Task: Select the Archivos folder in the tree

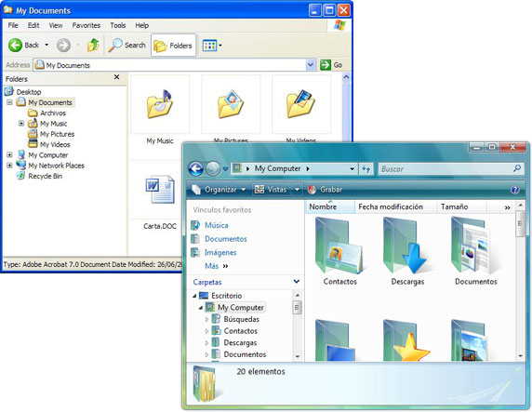Action: tap(53, 113)
